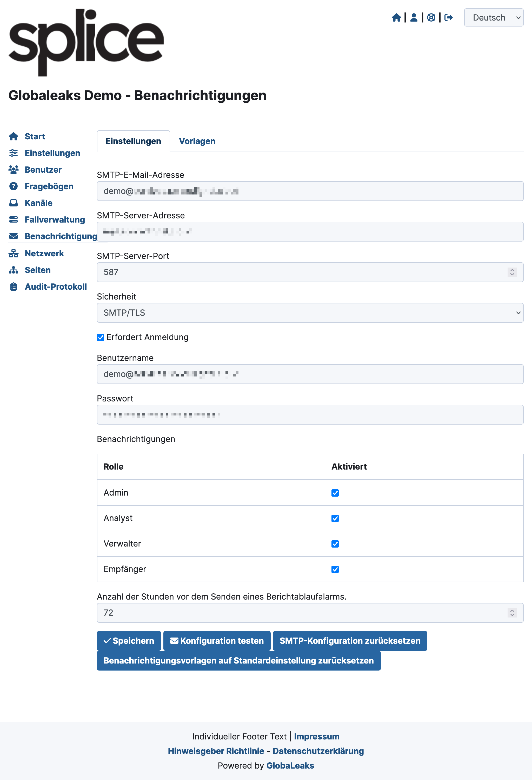Open Kanäle in the sidebar
Viewport: 532px width, 780px height.
(38, 203)
